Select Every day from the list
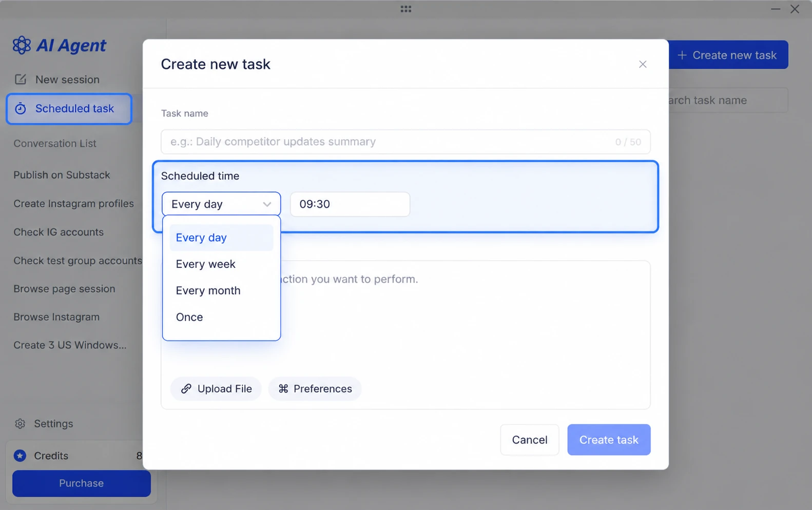The image size is (812, 510). tap(221, 238)
